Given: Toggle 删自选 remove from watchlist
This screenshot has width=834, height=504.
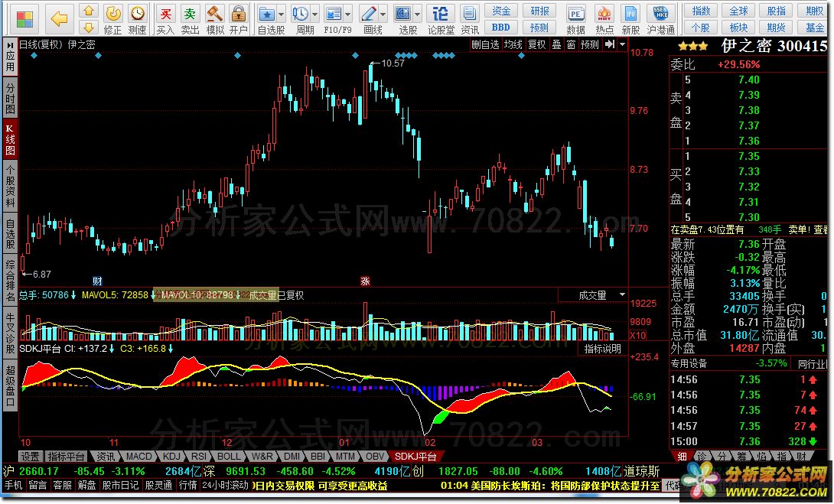Looking at the screenshot, I should point(485,44).
